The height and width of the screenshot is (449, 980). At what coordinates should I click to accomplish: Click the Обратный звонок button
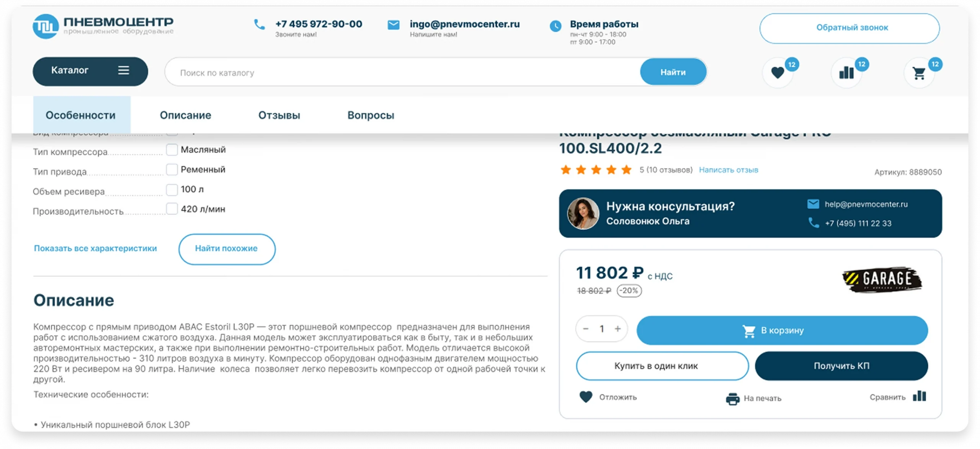coord(849,28)
